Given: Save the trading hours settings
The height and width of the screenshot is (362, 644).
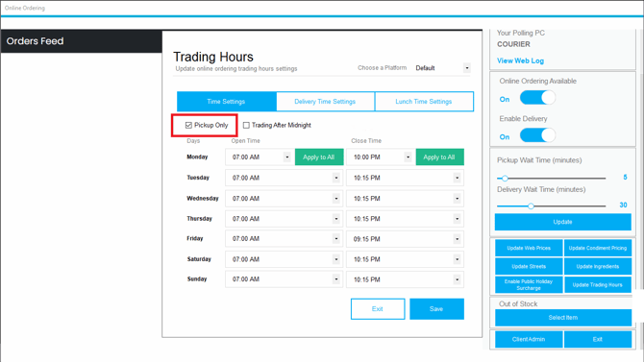Looking at the screenshot, I should point(436,309).
